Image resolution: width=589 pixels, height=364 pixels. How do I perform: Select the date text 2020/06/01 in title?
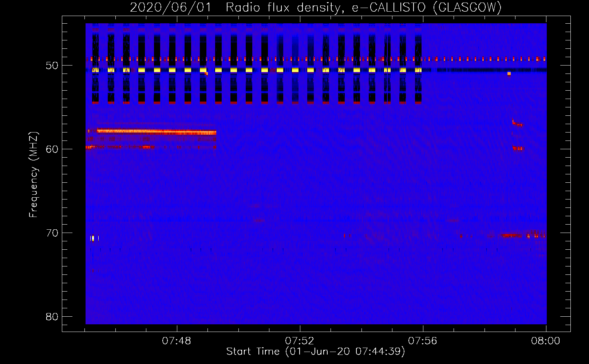[x=170, y=7]
